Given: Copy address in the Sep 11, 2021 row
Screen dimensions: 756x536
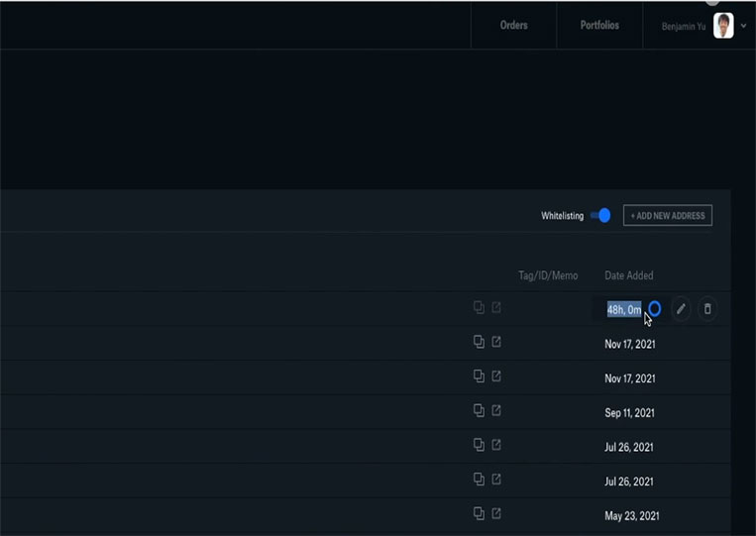Looking at the screenshot, I should (479, 410).
